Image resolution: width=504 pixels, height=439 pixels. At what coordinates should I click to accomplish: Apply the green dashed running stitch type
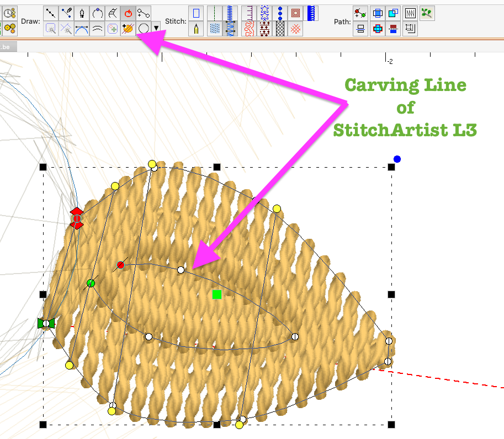point(214,13)
